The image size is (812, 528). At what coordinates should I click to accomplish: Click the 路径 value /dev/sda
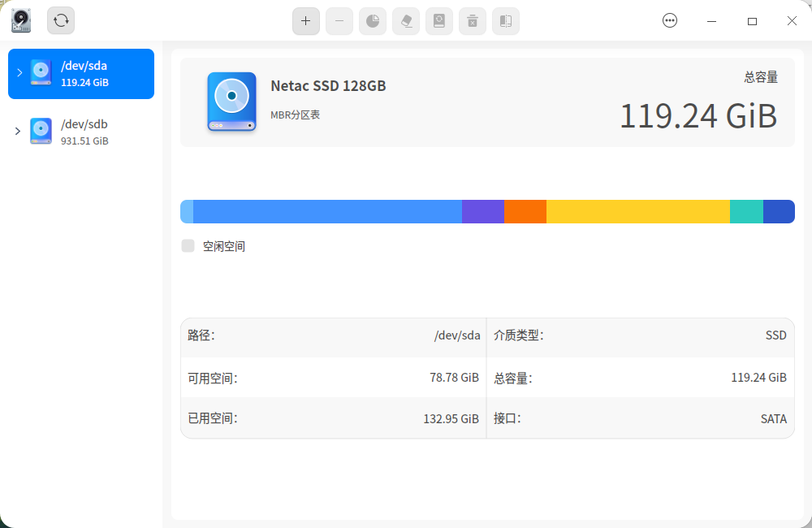[457, 335]
